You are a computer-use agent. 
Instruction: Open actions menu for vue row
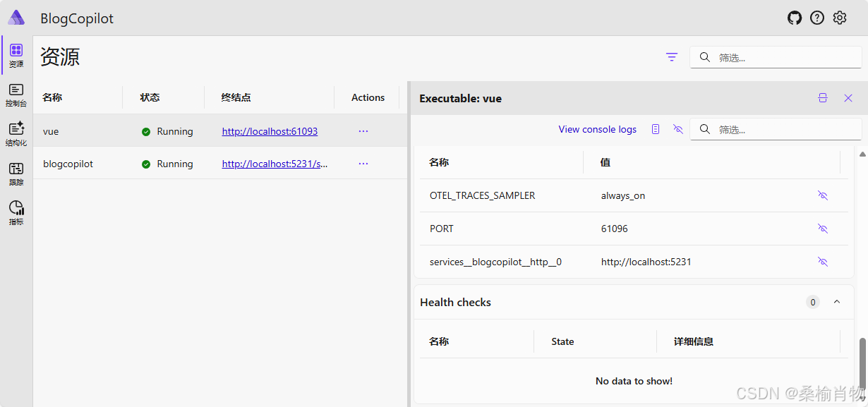click(363, 131)
